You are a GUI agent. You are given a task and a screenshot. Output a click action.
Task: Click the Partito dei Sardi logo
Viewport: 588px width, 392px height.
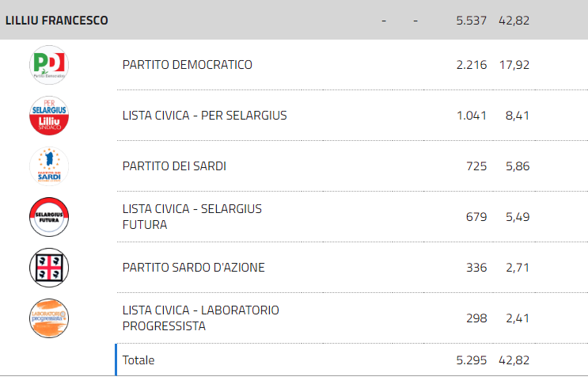49,166
